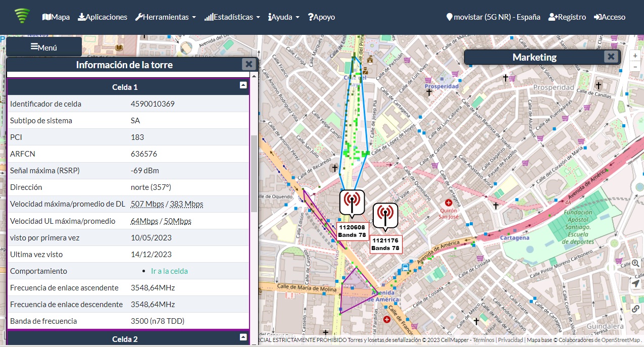Click last seen date 14/12/2023
The height and width of the screenshot is (347, 644).
click(152, 254)
